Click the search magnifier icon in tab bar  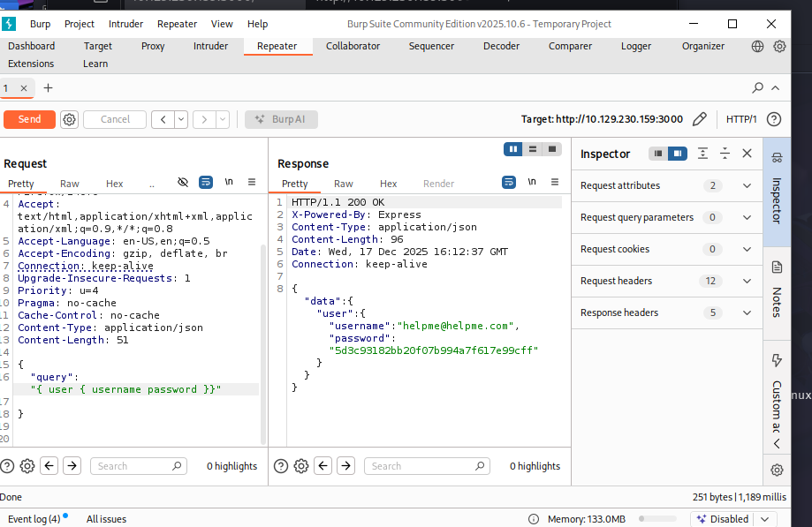[x=757, y=87]
